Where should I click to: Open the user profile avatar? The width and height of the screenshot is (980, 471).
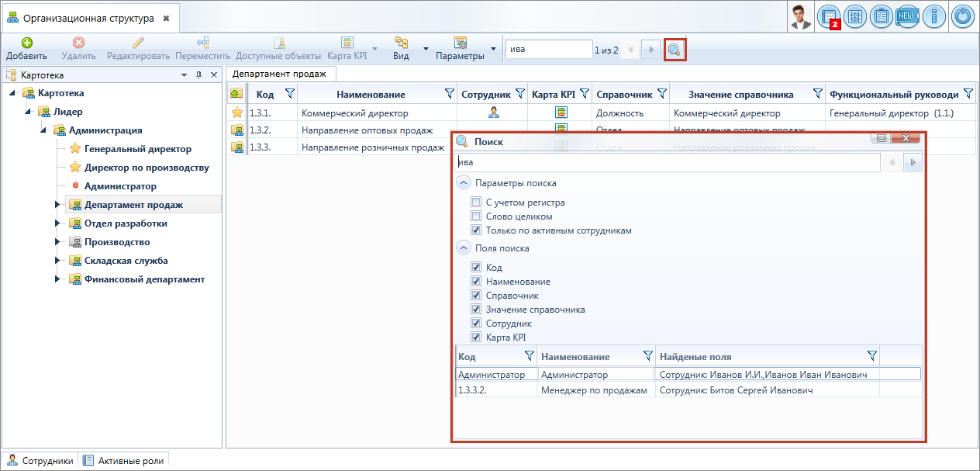click(x=802, y=16)
